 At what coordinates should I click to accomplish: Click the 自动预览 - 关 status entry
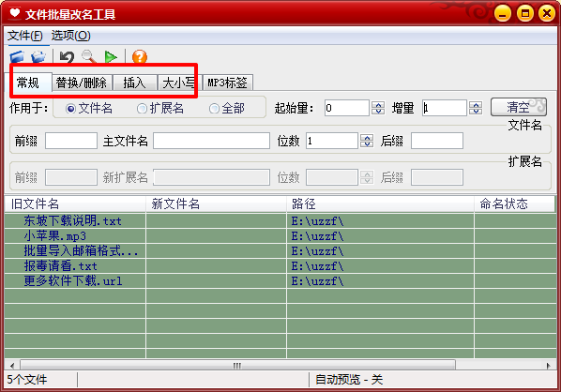click(x=349, y=380)
